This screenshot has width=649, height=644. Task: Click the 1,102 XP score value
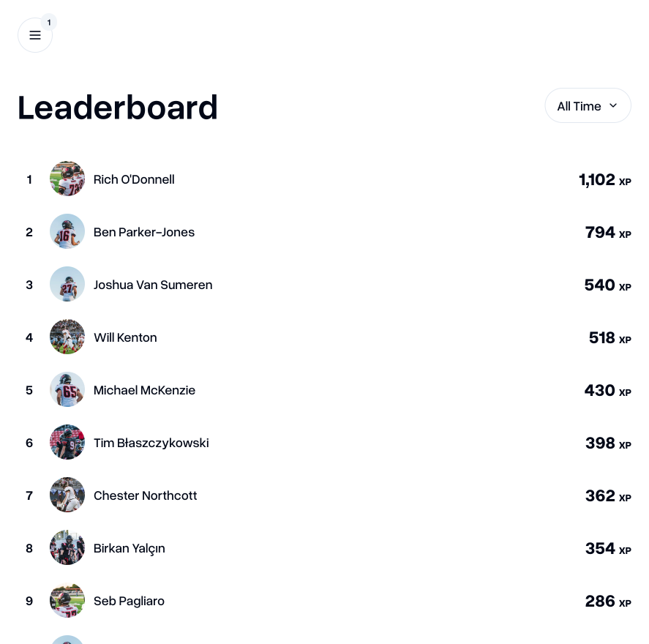pos(597,179)
